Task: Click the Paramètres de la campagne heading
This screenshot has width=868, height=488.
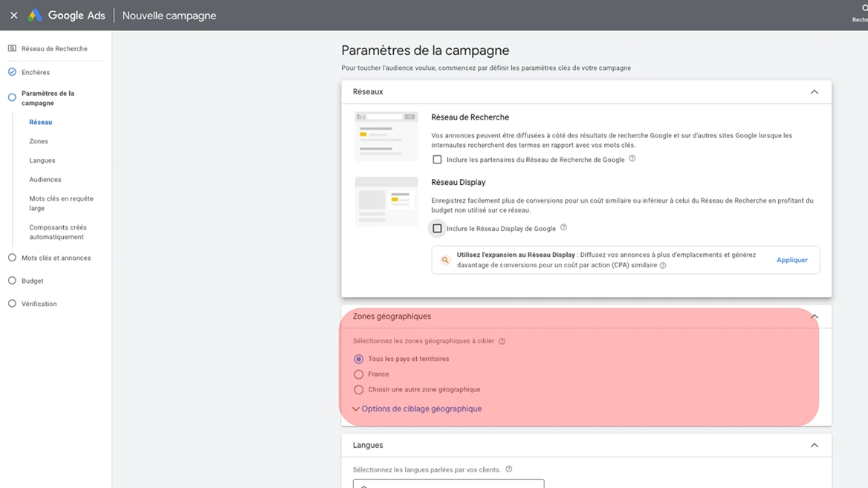Action: (x=425, y=51)
